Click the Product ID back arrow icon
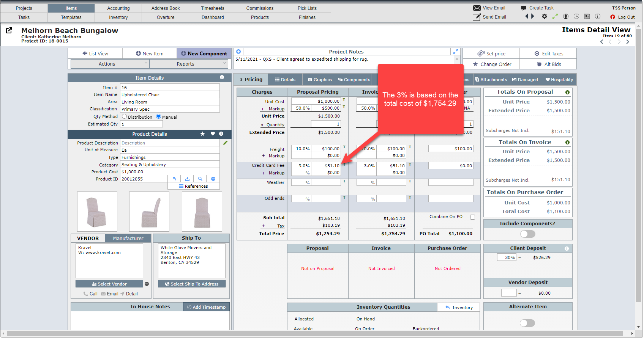Screen dimensions: 644x339 174,179
